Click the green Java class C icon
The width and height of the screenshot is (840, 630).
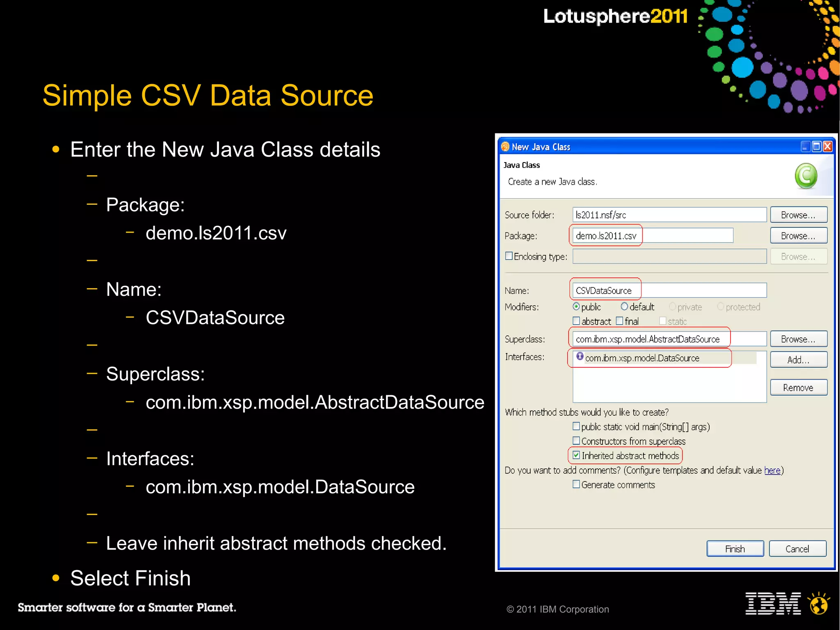click(x=806, y=176)
